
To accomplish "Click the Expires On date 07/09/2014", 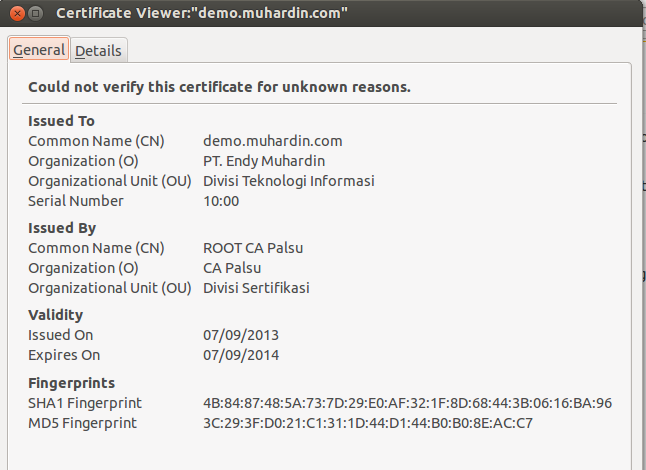I will tap(241, 355).
